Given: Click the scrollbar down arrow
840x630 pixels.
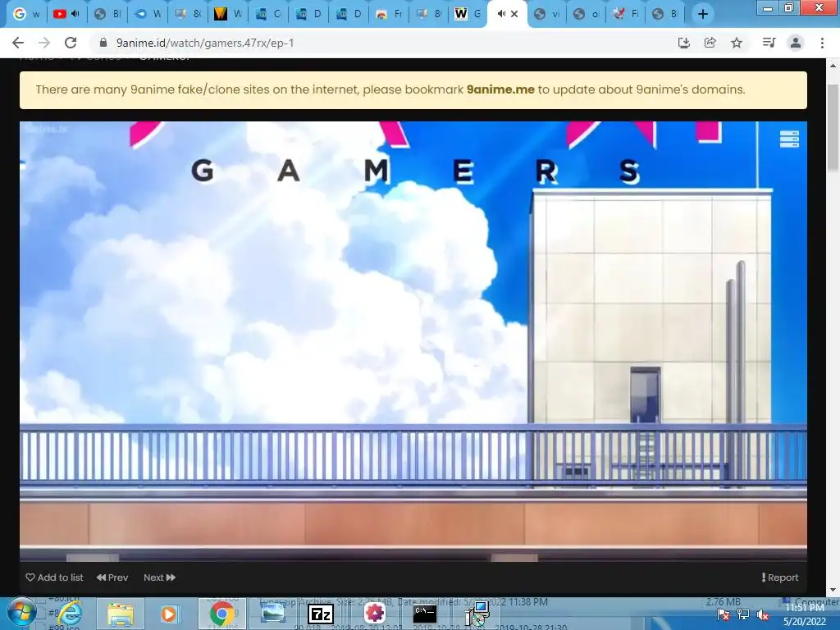Looking at the screenshot, I should click(833, 590).
